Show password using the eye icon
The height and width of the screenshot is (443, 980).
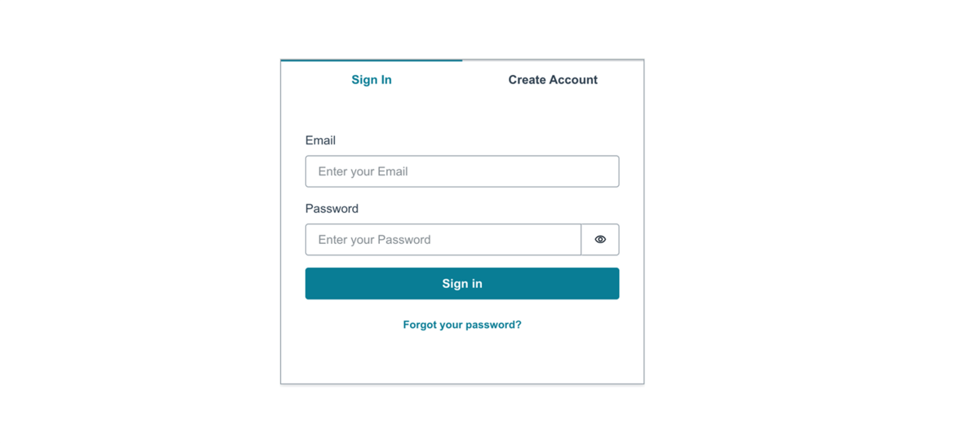coord(600,240)
